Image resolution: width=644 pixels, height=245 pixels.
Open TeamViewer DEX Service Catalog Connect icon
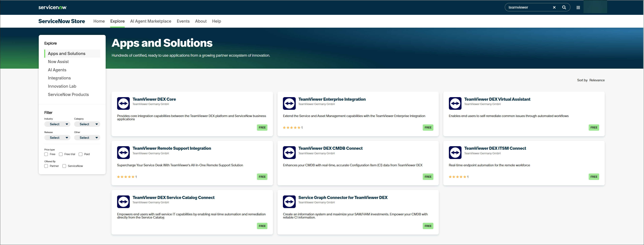pyautogui.click(x=124, y=202)
